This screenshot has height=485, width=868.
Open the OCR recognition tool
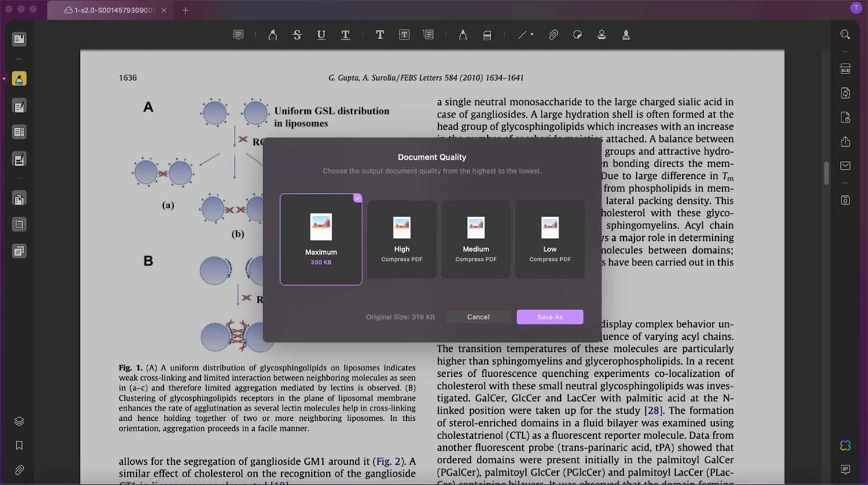[845, 69]
